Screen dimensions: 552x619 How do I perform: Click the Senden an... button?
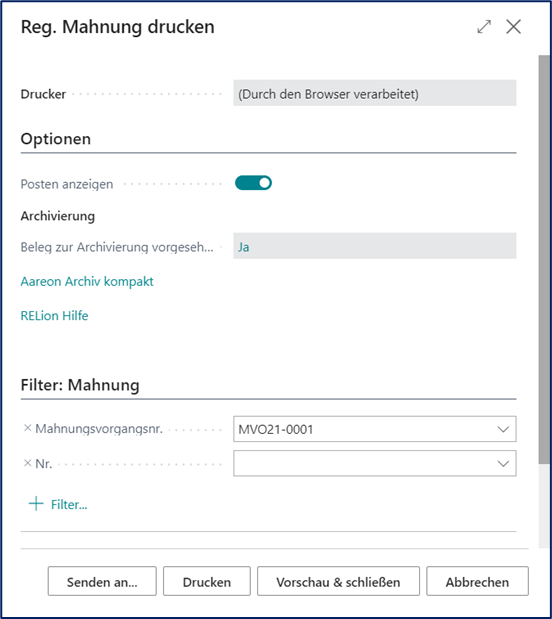102,581
